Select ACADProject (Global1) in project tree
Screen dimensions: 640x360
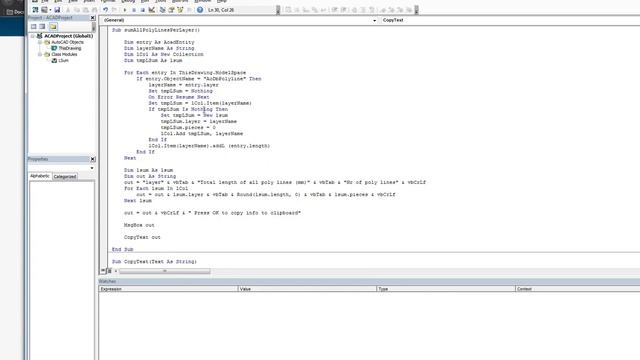click(68, 36)
